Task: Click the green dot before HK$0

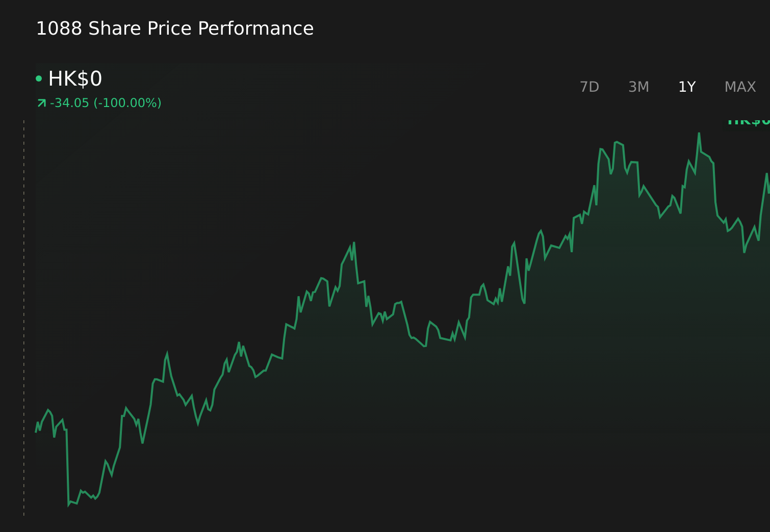Action: (x=39, y=78)
